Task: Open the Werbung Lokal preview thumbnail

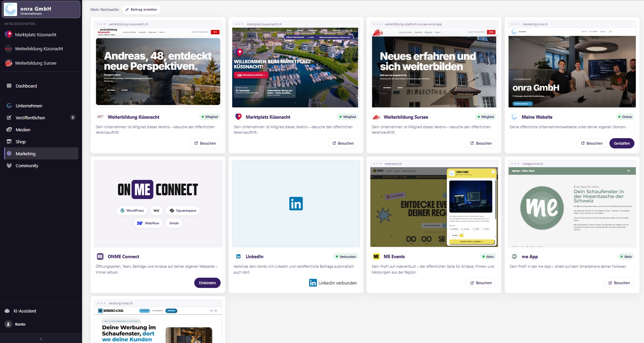Action: pyautogui.click(x=158, y=321)
